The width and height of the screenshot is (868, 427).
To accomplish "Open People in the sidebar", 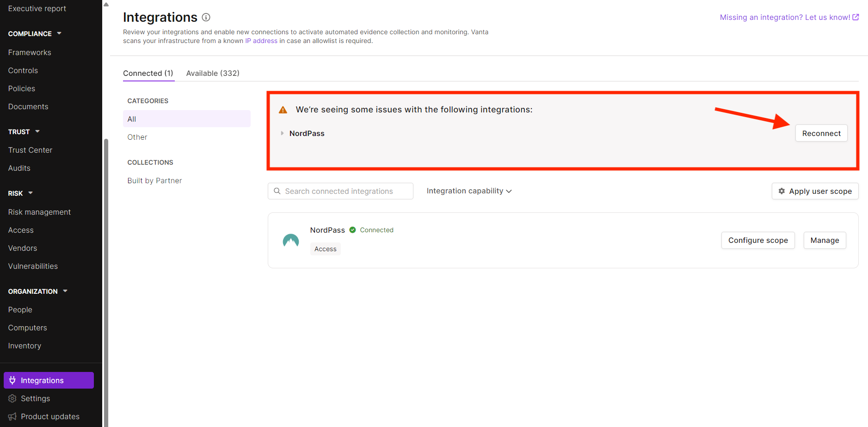I will (x=20, y=309).
